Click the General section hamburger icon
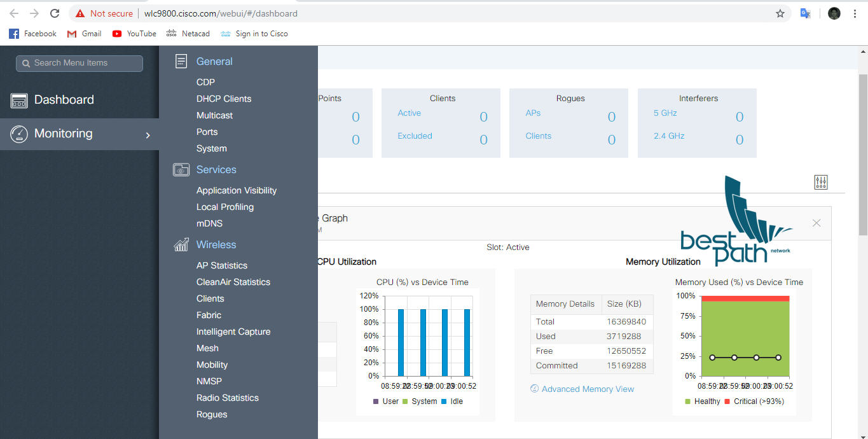Image resolution: width=868 pixels, height=439 pixels. (181, 60)
